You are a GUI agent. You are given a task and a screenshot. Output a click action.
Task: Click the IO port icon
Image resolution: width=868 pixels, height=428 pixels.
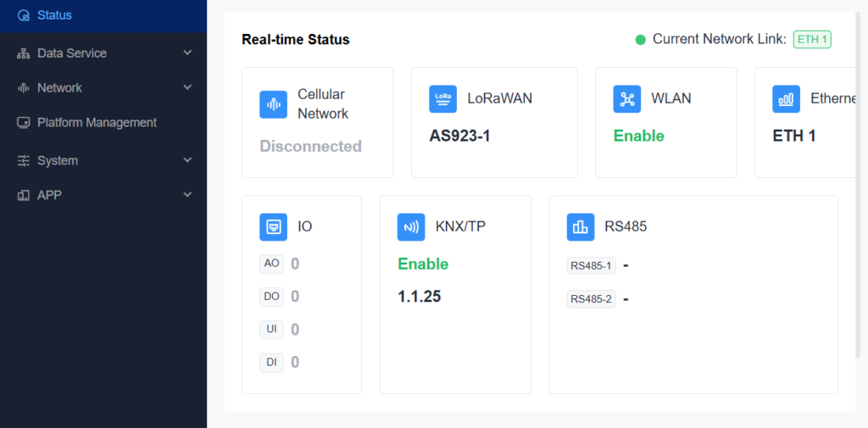[273, 227]
